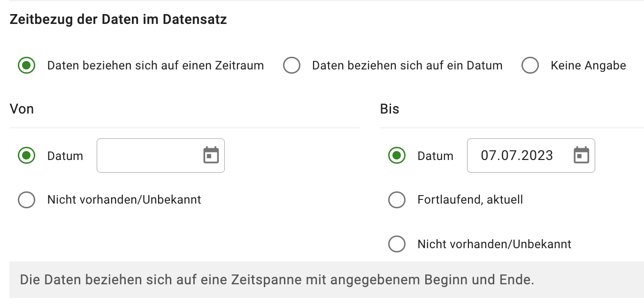Select 'Datum' option in the Bis section
The height and width of the screenshot is (304, 644).
pyautogui.click(x=397, y=155)
